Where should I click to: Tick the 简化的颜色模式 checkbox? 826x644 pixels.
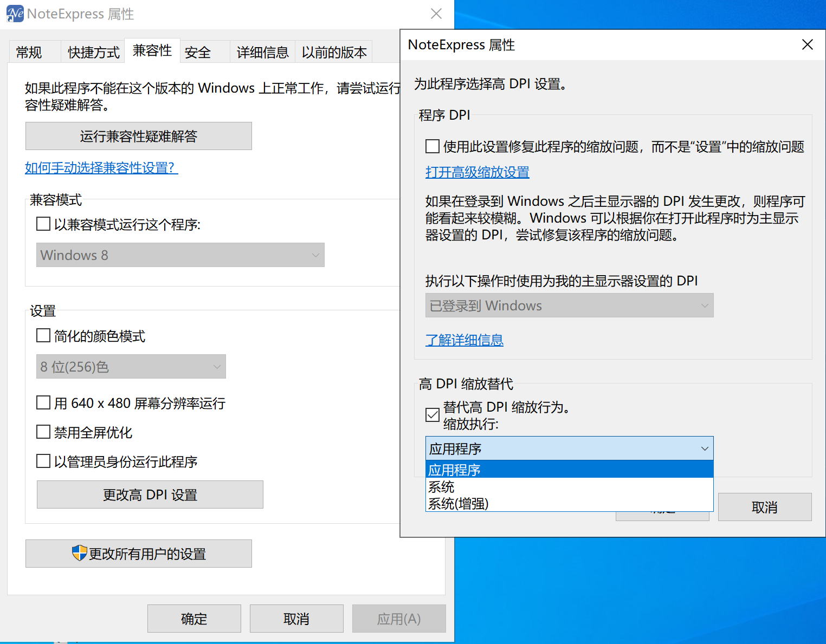click(x=43, y=335)
